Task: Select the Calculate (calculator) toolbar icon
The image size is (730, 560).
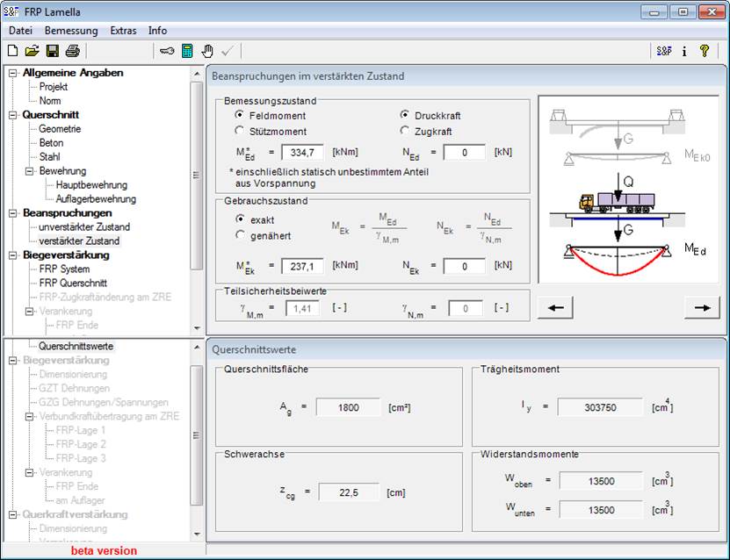Action: click(186, 50)
